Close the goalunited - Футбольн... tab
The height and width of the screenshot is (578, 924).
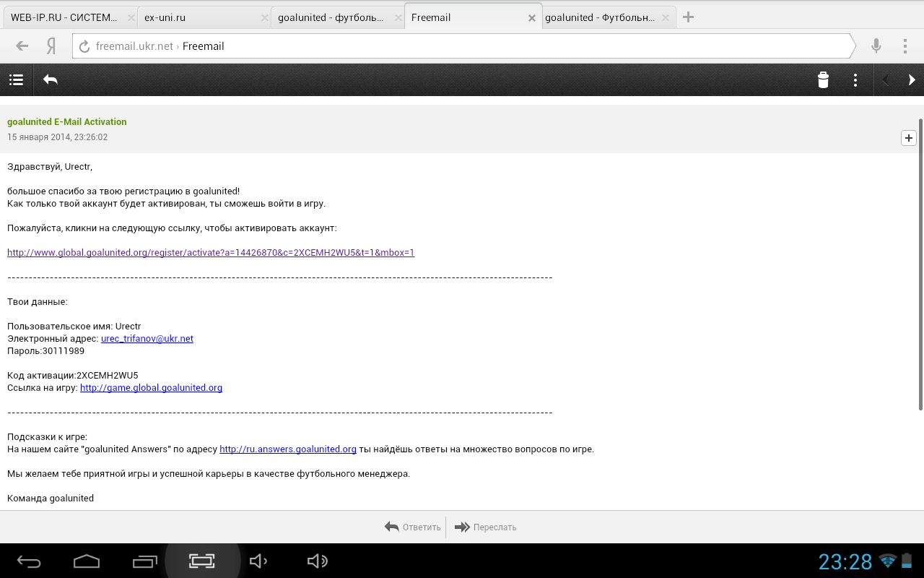pos(667,18)
